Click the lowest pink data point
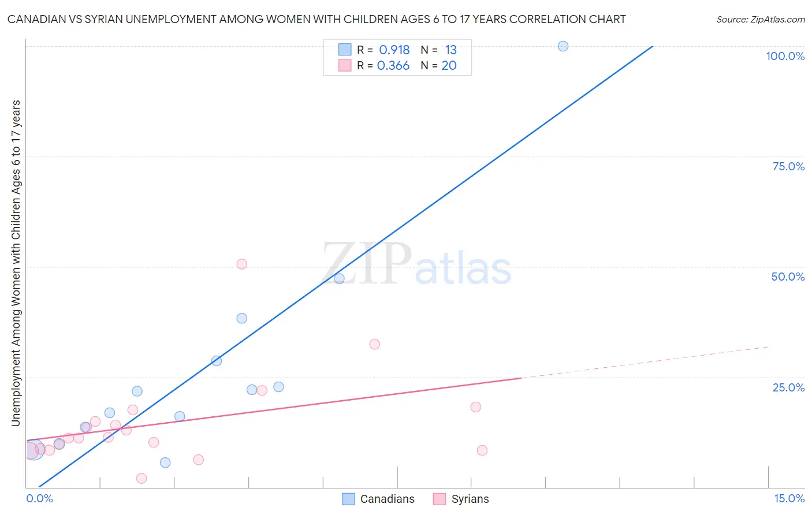812x515 pixels. (x=141, y=478)
